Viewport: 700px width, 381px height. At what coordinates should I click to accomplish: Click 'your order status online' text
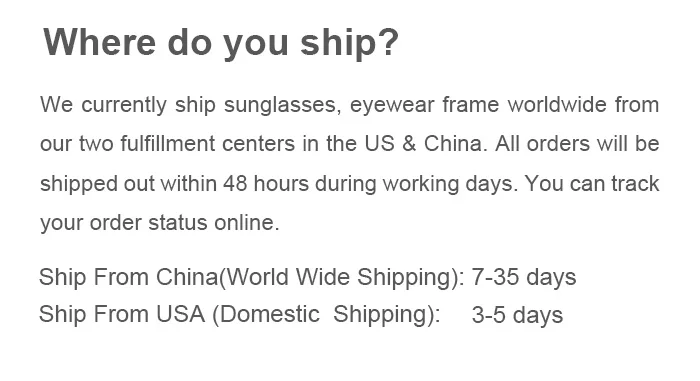click(160, 223)
